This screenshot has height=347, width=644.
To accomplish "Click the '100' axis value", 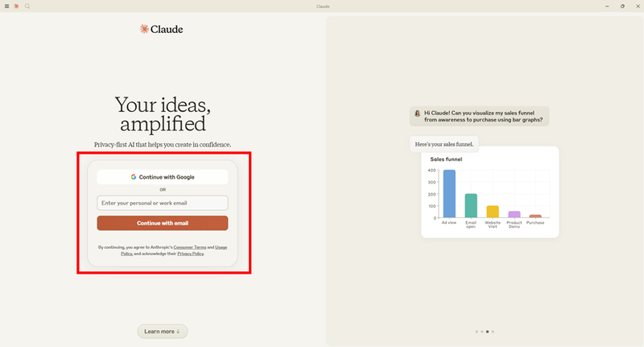I will pos(431,206).
